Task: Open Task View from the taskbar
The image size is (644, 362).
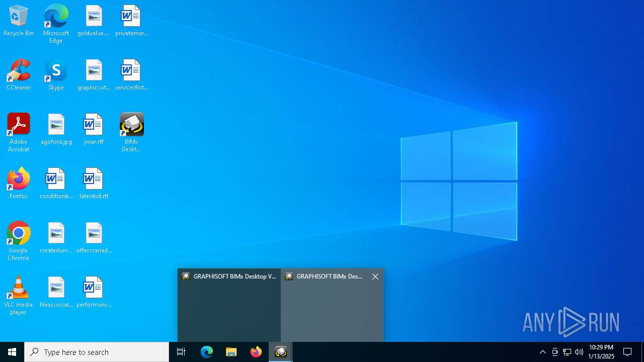Action: tap(181, 352)
